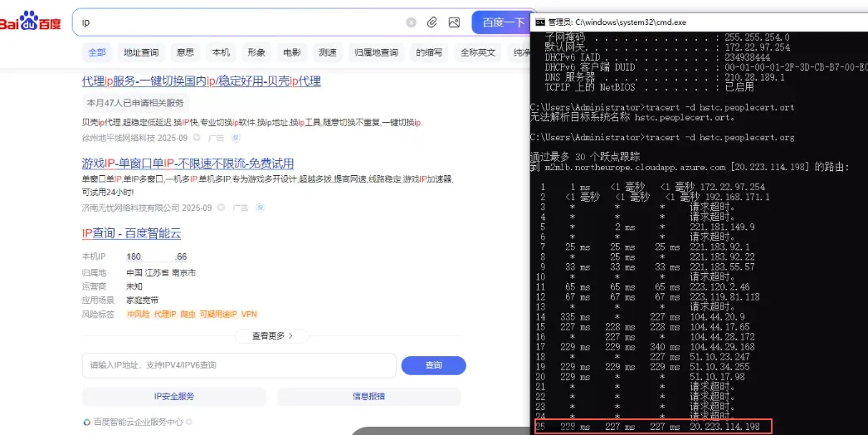Select the 全称英文 filter

pyautogui.click(x=478, y=52)
